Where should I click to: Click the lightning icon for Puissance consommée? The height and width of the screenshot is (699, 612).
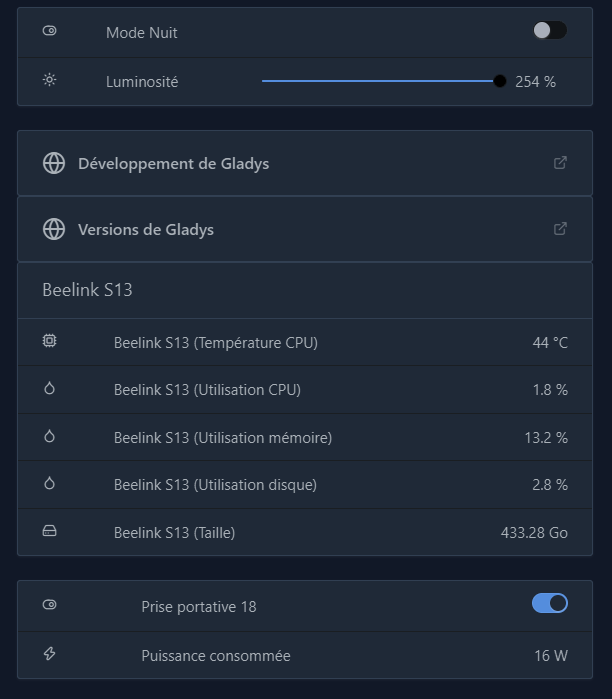[x=49, y=654]
